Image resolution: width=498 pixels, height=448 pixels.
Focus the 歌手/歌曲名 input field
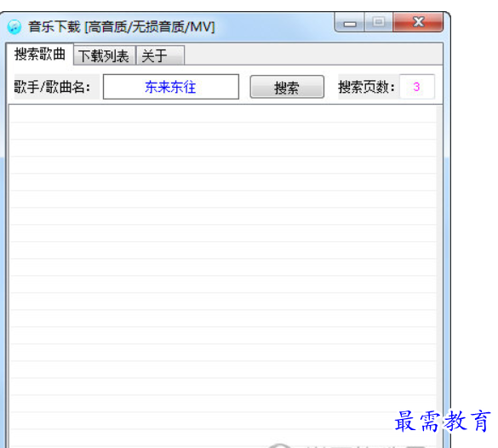pyautogui.click(x=171, y=87)
